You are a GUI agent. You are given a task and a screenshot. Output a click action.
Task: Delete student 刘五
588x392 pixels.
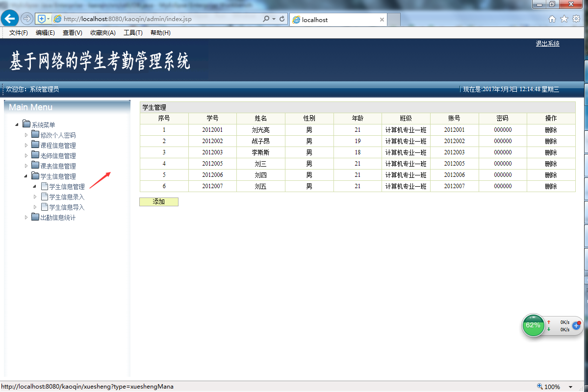(551, 186)
